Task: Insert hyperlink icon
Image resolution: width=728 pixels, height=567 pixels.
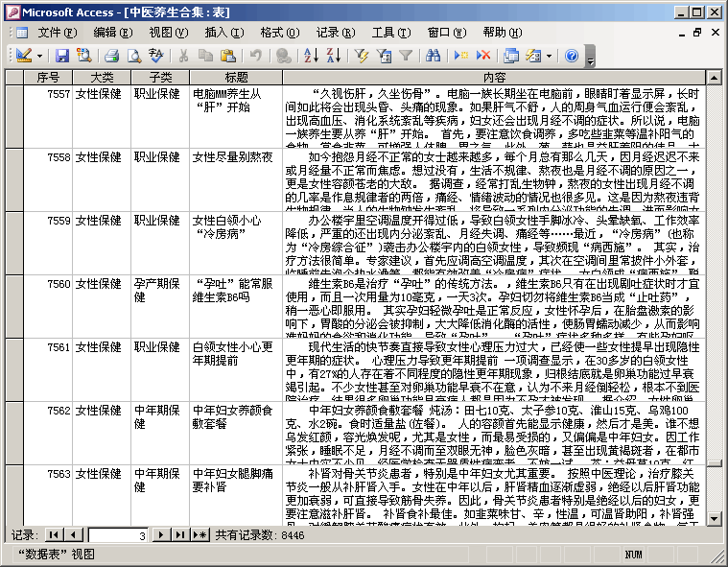Action: click(x=283, y=56)
